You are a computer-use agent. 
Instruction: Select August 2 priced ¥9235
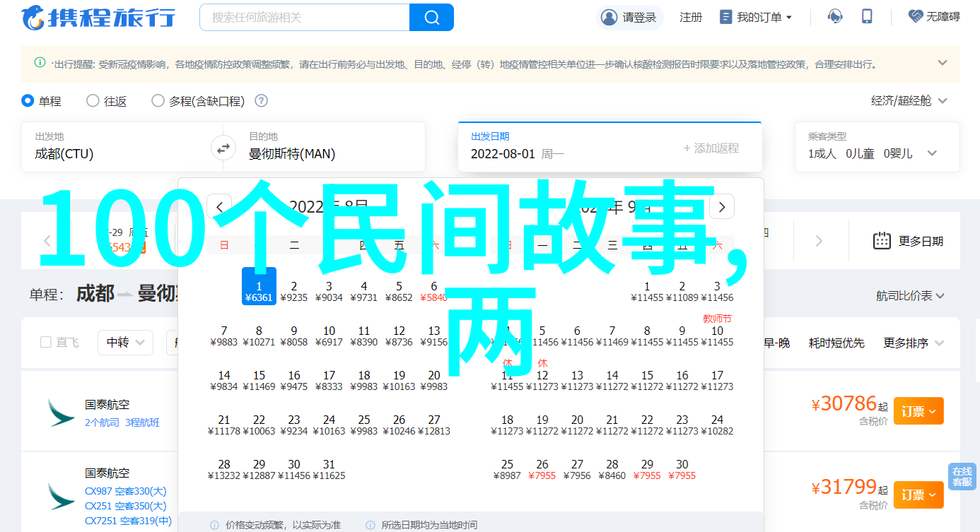(294, 291)
